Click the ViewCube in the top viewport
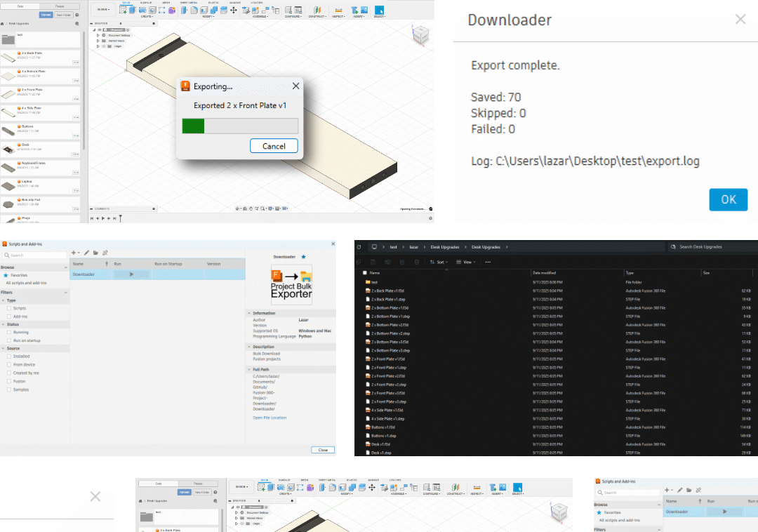This screenshot has width=758, height=532. coord(421,35)
